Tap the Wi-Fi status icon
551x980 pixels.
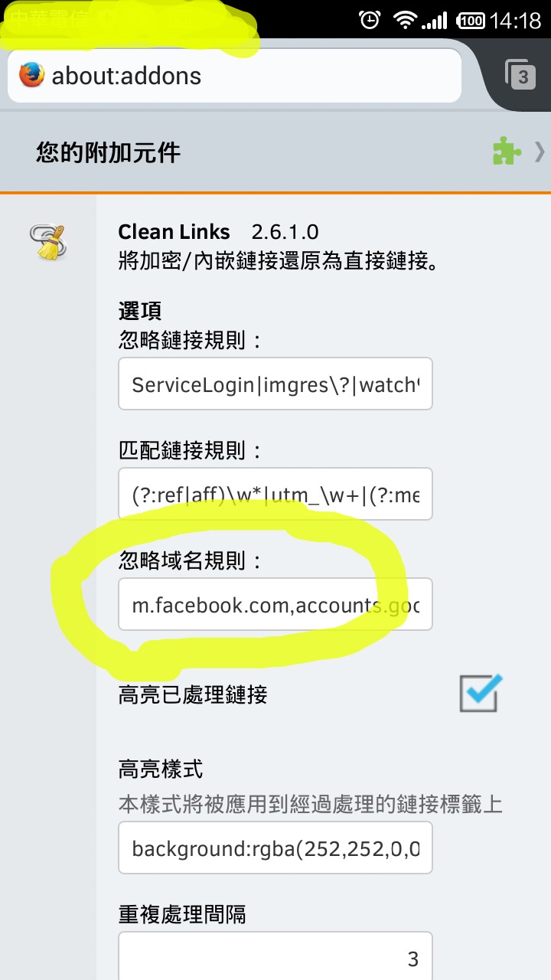[404, 21]
